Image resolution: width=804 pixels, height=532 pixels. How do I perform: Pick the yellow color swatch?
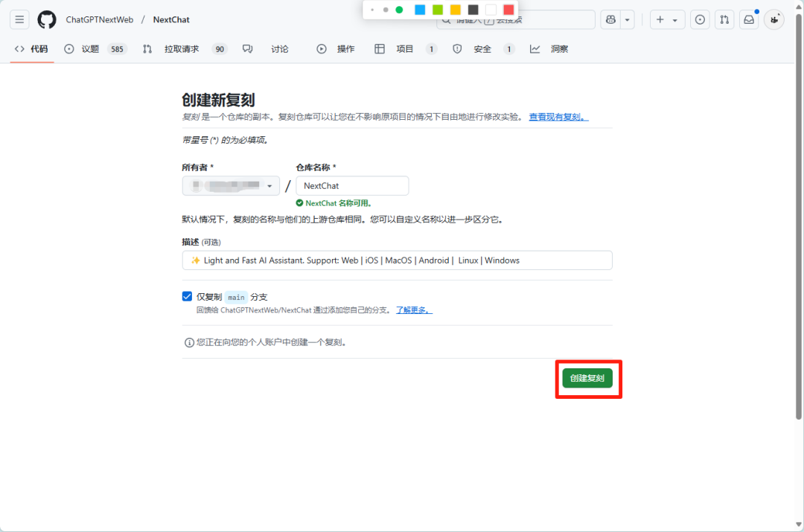(x=456, y=10)
